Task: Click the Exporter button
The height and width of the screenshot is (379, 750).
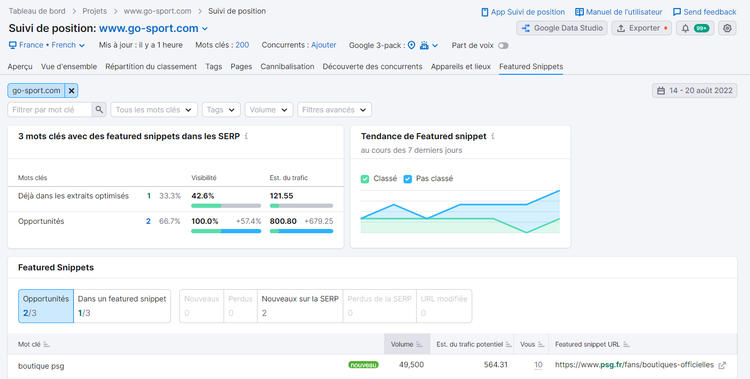Action: (x=641, y=28)
